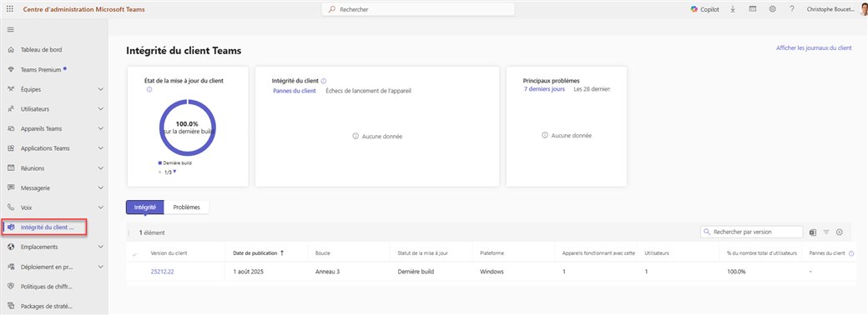Viewport: 868px width, 315px height.
Task: Click the Teams Premium diamond icon
Action: (11, 70)
